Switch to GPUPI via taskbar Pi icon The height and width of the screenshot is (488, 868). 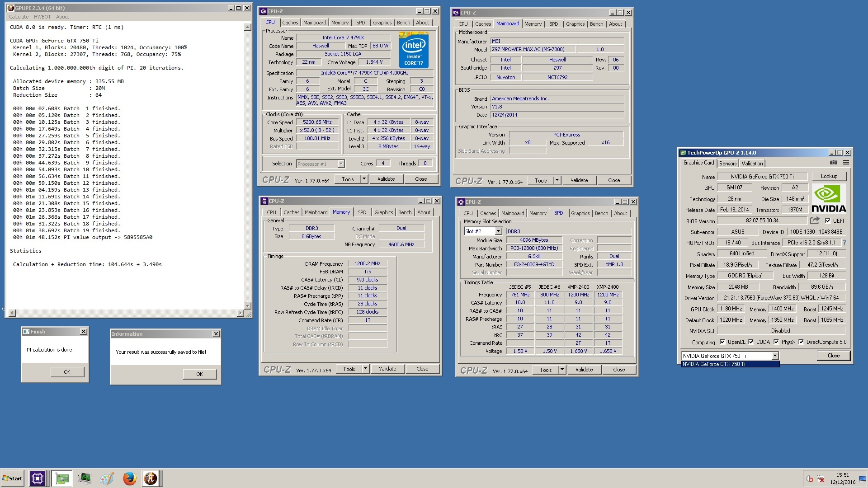pyautogui.click(x=150, y=478)
